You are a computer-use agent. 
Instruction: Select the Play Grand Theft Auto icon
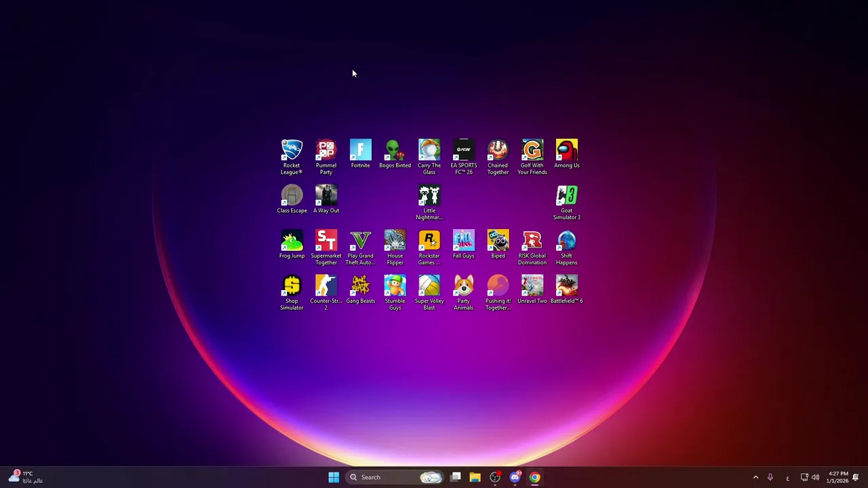[361, 248]
